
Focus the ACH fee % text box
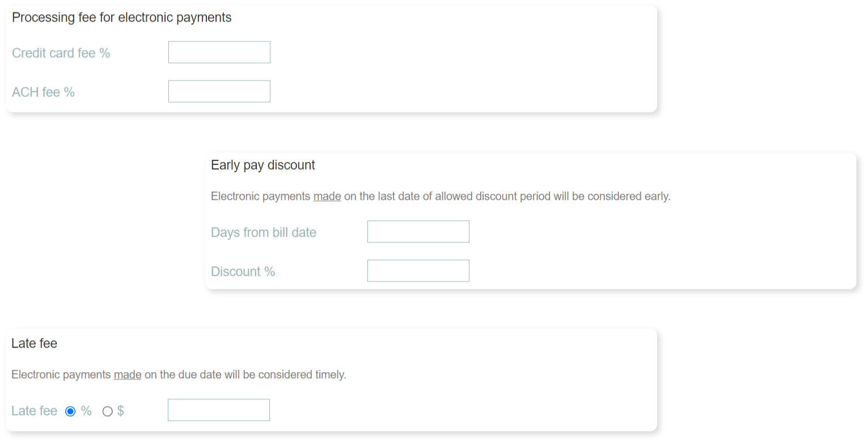pyautogui.click(x=219, y=91)
